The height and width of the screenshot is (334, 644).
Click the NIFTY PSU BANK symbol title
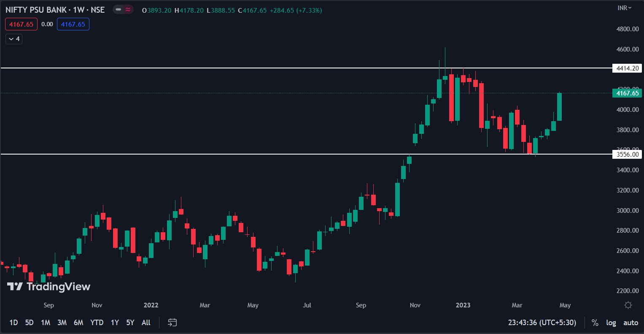(36, 10)
